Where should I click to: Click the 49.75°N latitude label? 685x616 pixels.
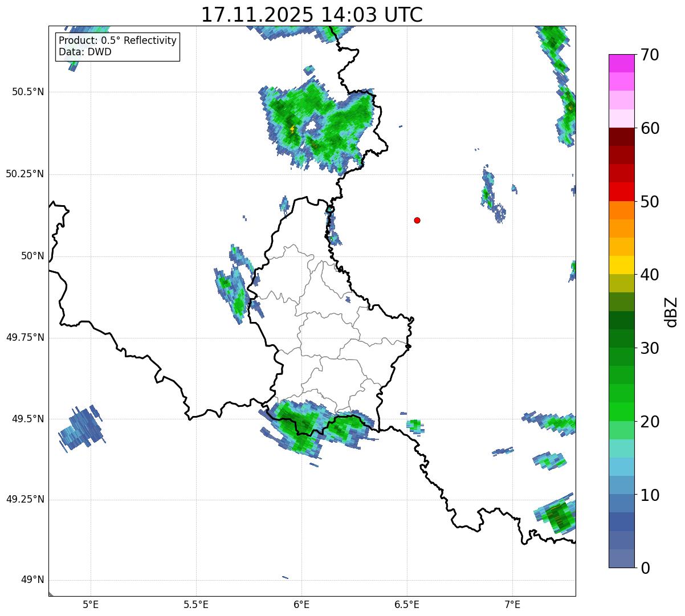point(25,337)
